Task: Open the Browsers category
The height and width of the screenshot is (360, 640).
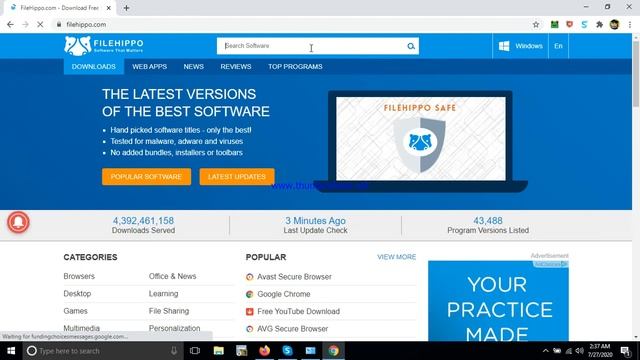Action: (x=79, y=276)
